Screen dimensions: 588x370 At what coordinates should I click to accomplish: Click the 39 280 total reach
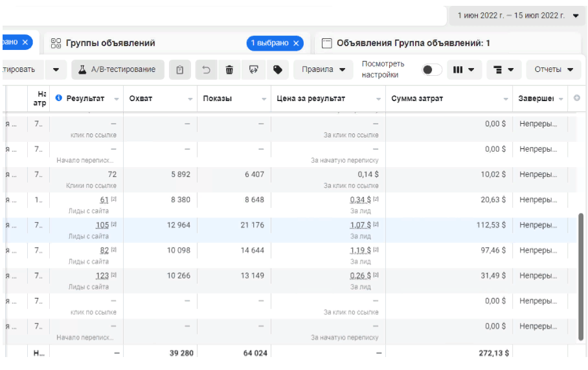click(x=181, y=353)
